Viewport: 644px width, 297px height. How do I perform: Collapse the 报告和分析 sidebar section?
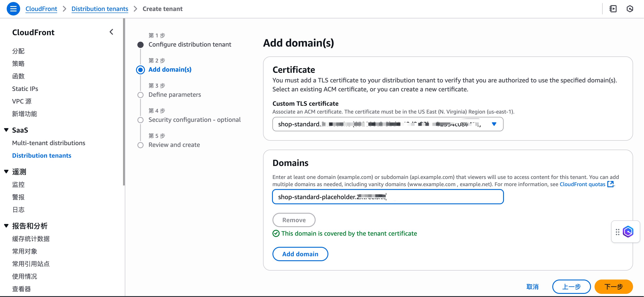click(6, 226)
